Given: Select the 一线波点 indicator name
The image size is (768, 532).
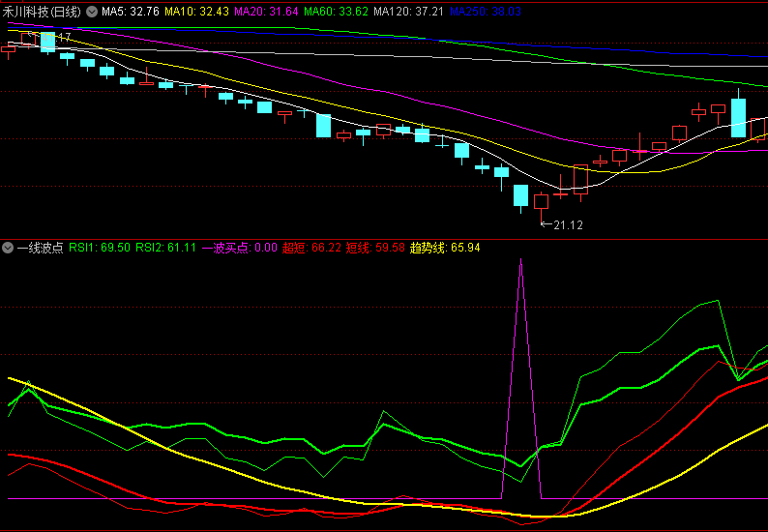Looking at the screenshot, I should click(x=41, y=248).
